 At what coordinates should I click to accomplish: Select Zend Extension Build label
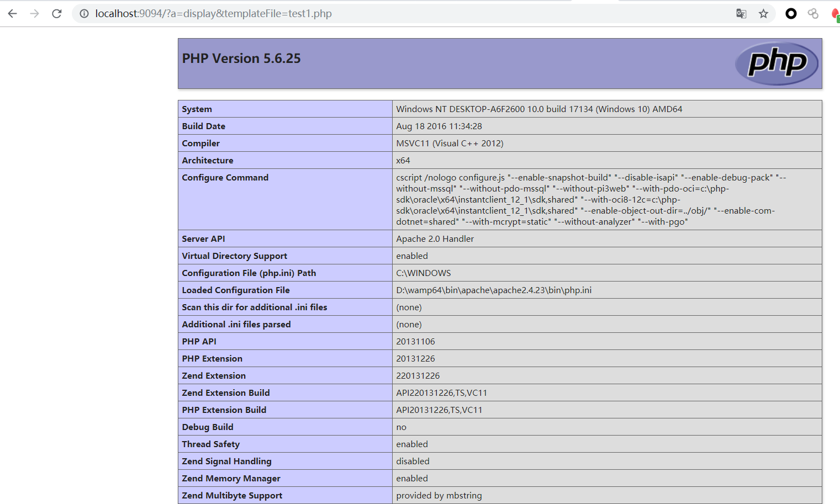pos(226,393)
